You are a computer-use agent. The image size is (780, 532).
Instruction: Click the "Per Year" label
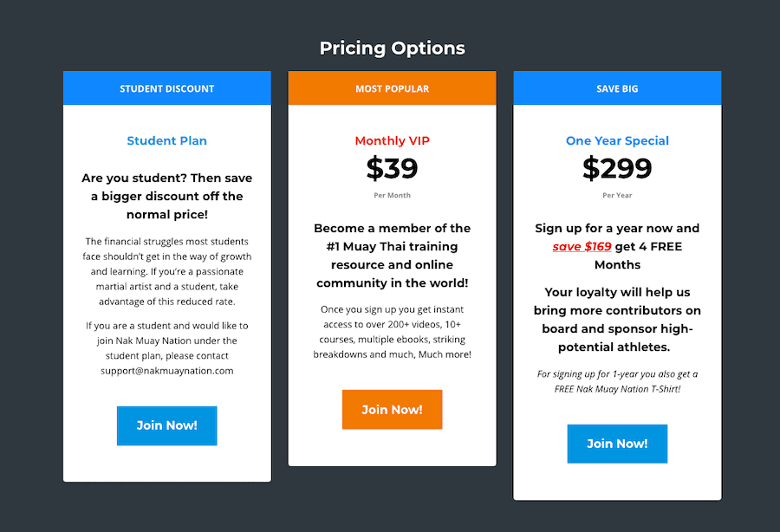[x=617, y=195]
